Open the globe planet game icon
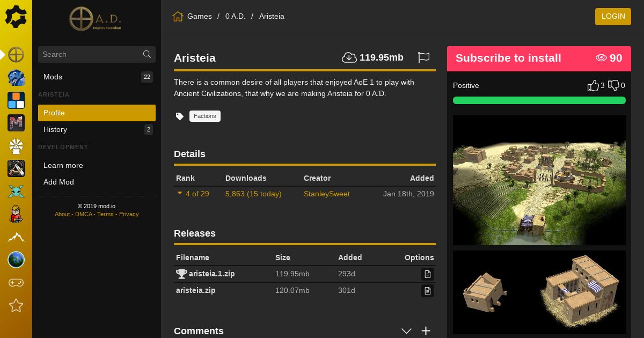The width and height of the screenshot is (644, 338). (x=16, y=260)
